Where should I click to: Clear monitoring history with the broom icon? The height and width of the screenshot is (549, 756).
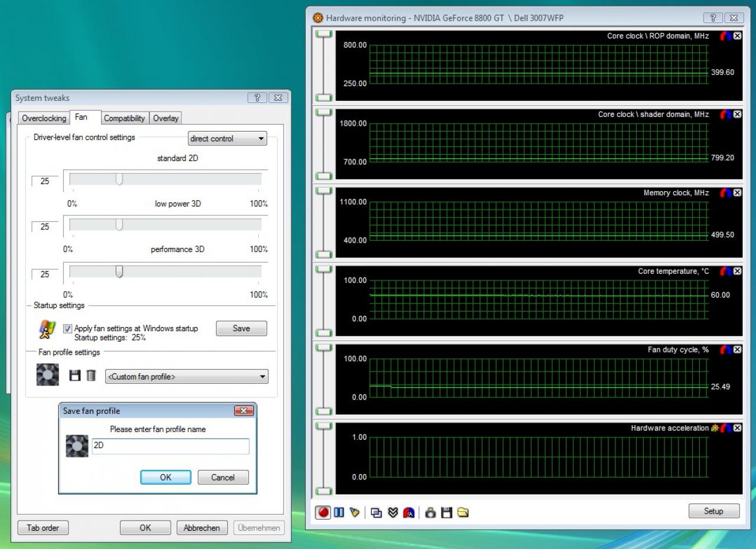pyautogui.click(x=354, y=512)
